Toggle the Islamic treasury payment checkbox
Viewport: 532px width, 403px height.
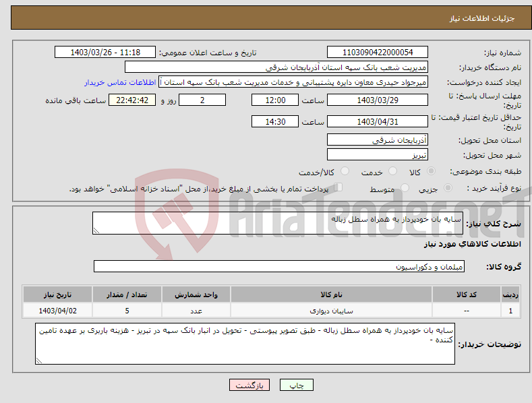(x=338, y=187)
